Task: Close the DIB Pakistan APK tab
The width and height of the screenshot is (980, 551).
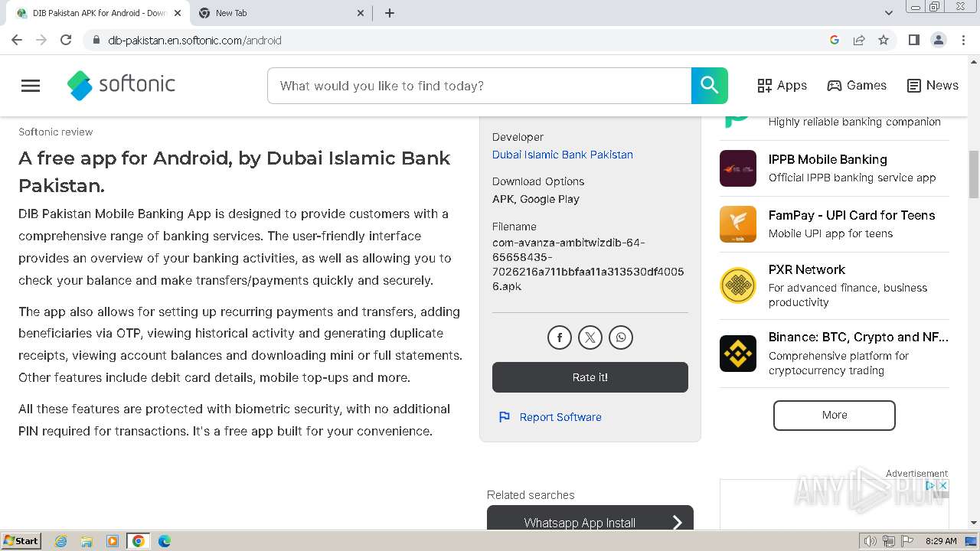Action: tap(178, 13)
